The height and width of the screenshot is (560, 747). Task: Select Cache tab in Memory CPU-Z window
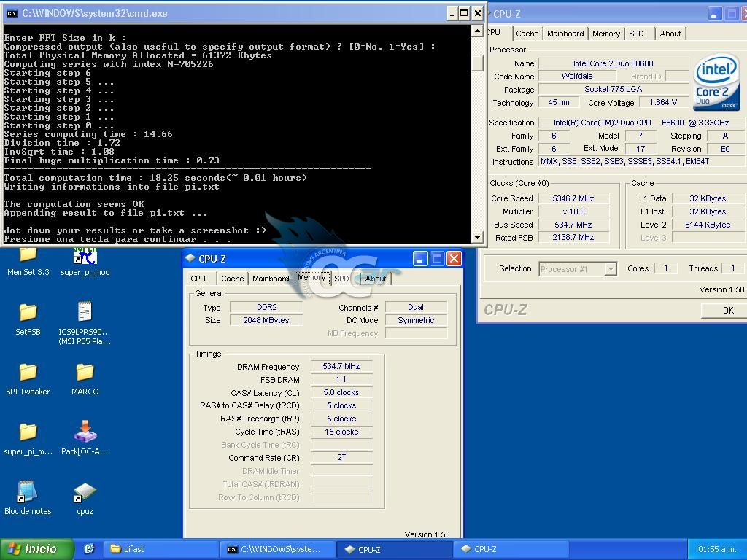point(233,279)
